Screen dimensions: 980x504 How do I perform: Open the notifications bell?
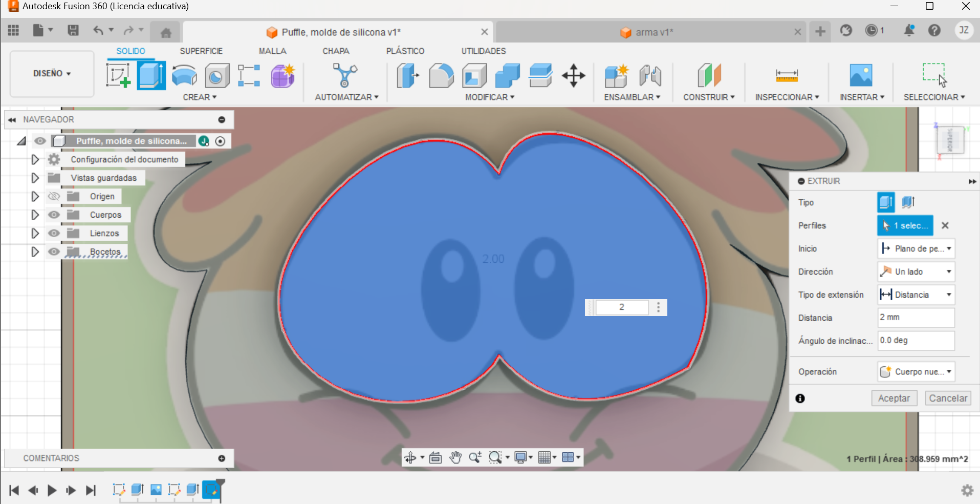(909, 31)
